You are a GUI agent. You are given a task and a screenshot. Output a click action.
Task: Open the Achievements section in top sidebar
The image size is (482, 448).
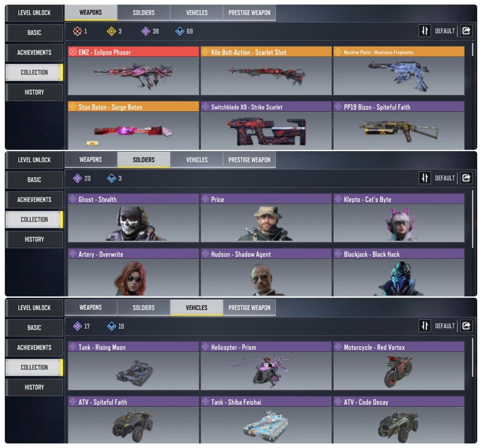pos(34,52)
